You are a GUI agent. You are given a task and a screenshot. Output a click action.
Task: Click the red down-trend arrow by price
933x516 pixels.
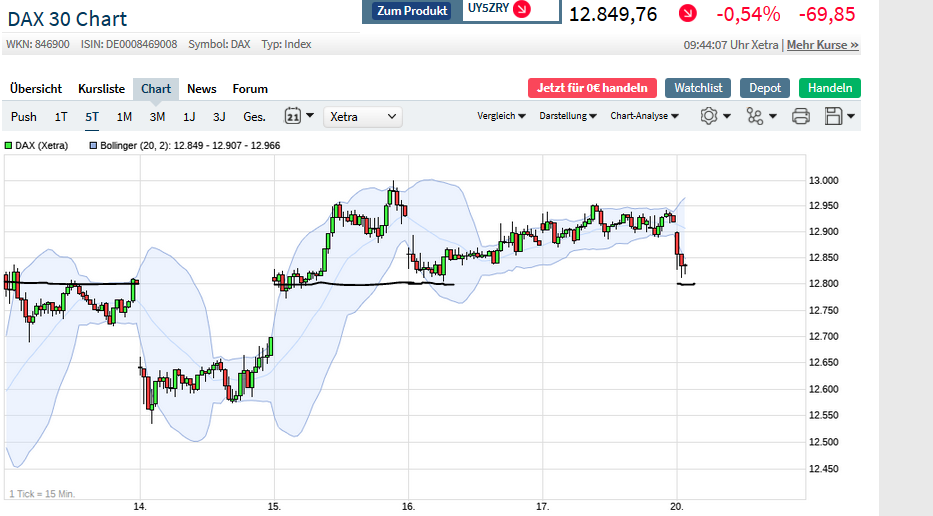click(x=687, y=13)
